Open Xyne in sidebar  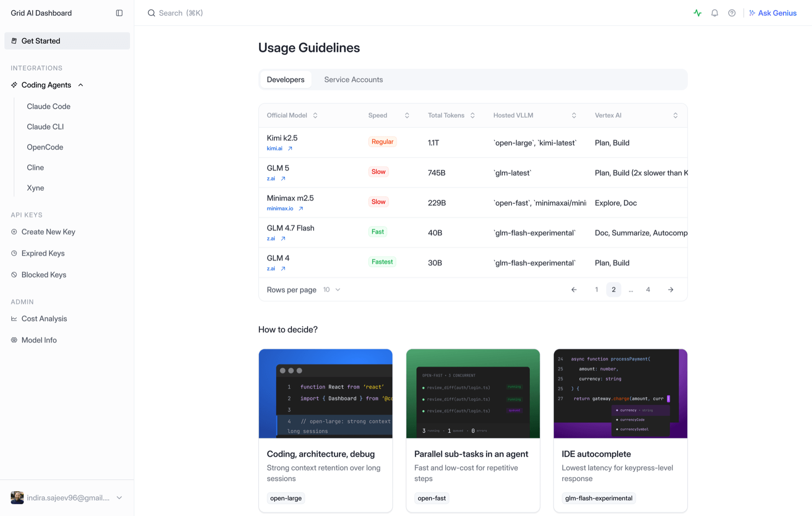coord(35,188)
